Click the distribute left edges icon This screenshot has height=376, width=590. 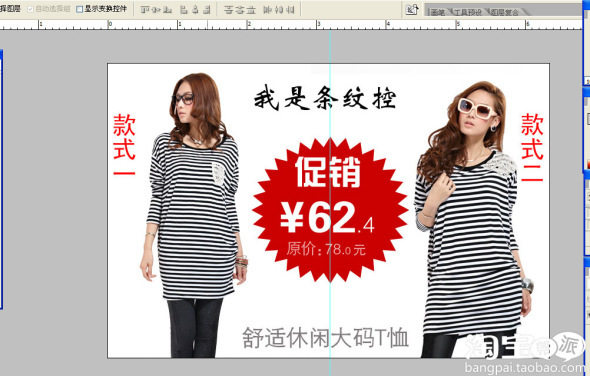(x=267, y=10)
